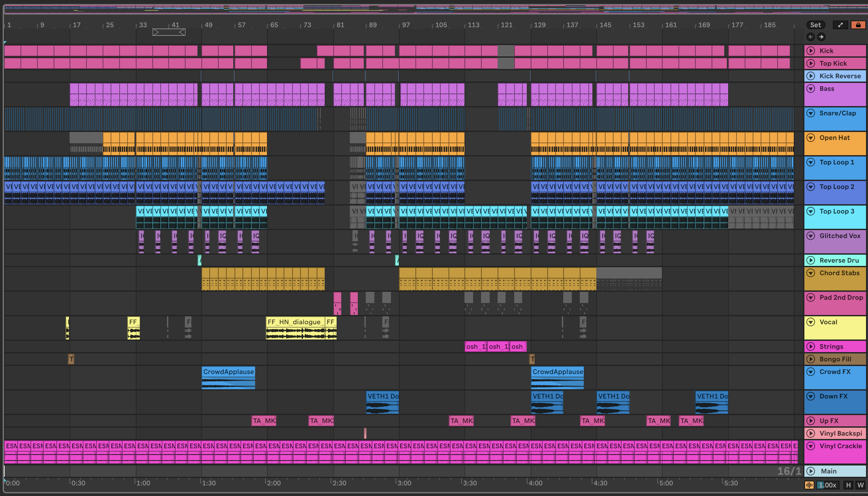This screenshot has width=868, height=496.
Task: Fold the Top Loop 3 track
Action: [811, 211]
